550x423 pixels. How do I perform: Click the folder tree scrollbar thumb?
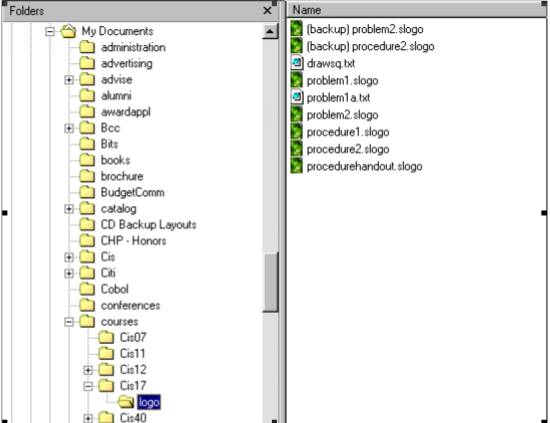point(270,282)
